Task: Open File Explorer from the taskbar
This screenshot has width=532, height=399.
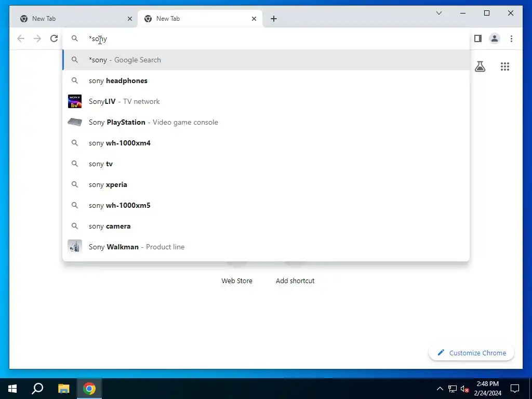Action: 63,389
